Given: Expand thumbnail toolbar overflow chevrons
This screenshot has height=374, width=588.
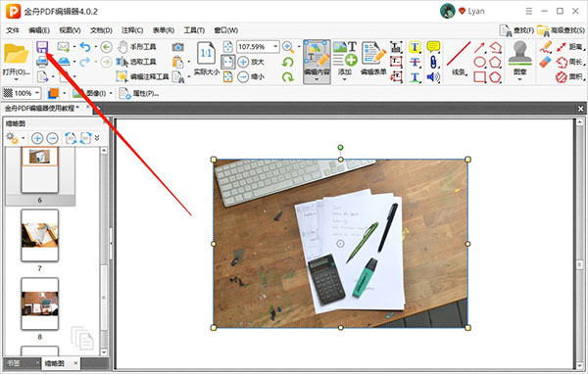Looking at the screenshot, I should [x=97, y=138].
